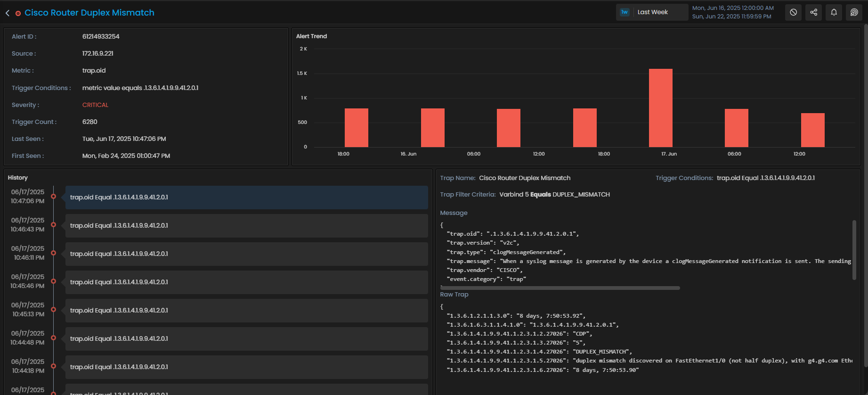Click the tallest bar in Alert Trend chart

pyautogui.click(x=661, y=108)
